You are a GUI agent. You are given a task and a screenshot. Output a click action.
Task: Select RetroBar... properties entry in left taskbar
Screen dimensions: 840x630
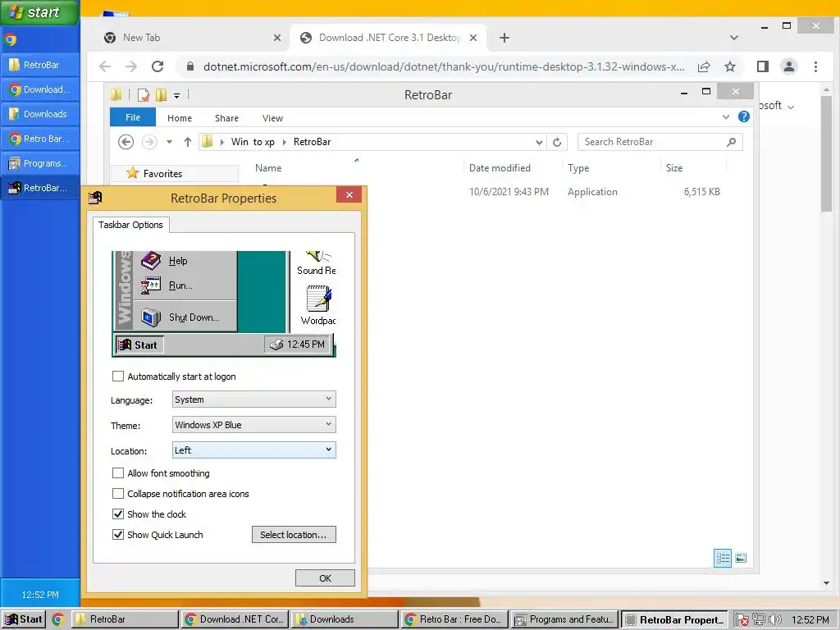[40, 188]
